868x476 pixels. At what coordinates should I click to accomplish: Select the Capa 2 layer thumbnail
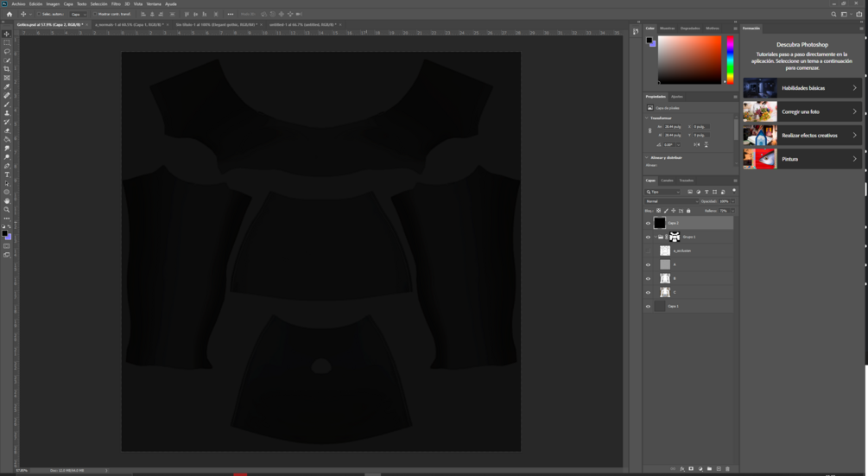tap(659, 223)
